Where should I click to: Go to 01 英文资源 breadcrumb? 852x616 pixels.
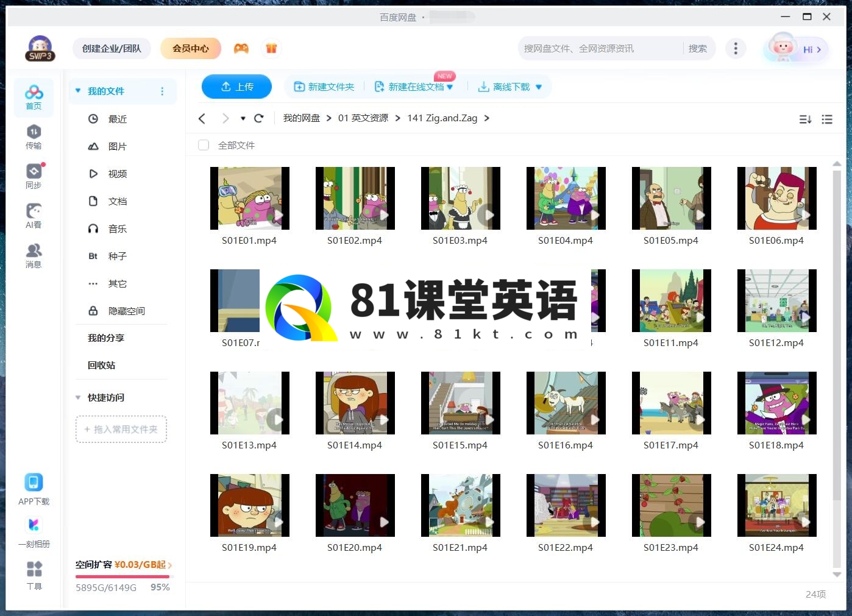point(363,118)
